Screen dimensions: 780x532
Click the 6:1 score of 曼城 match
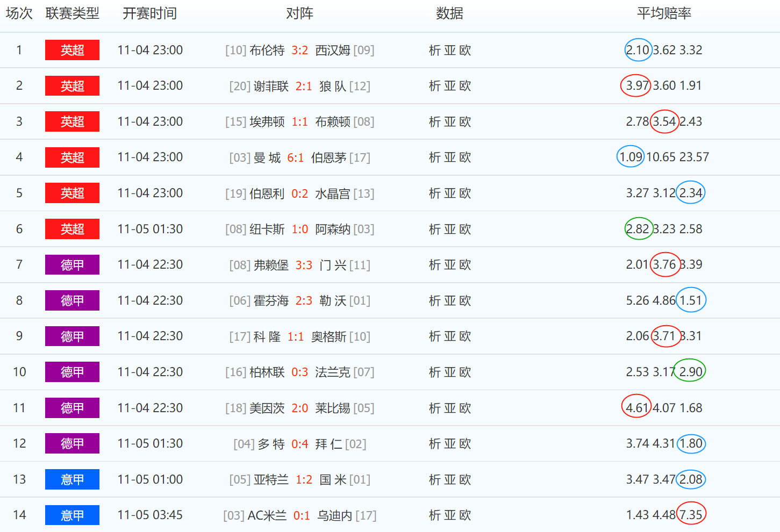pyautogui.click(x=296, y=157)
